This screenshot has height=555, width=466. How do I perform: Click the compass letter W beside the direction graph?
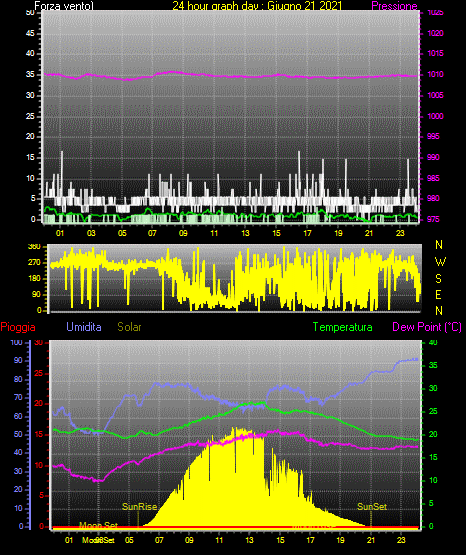point(440,262)
